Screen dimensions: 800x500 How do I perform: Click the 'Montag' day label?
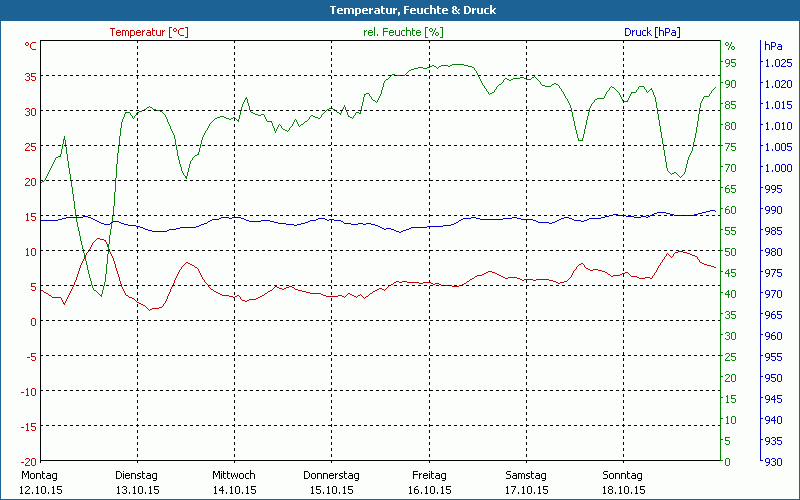39,475
